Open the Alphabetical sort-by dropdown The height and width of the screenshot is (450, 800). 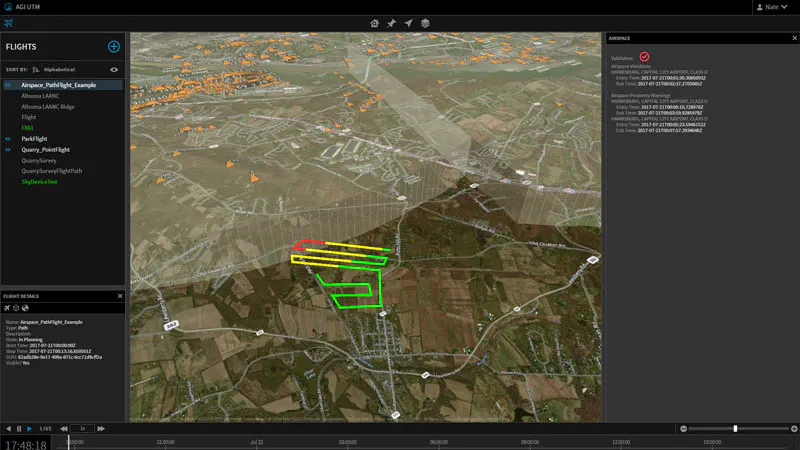click(59, 69)
